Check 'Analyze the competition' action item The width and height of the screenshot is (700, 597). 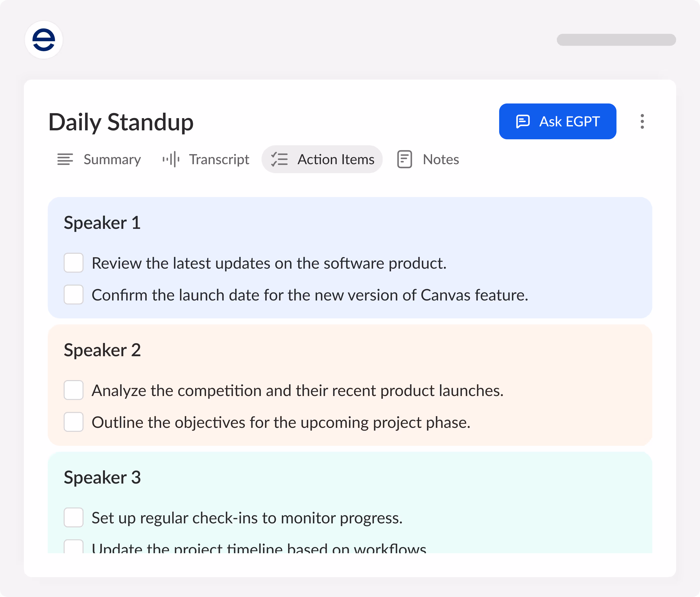click(74, 390)
